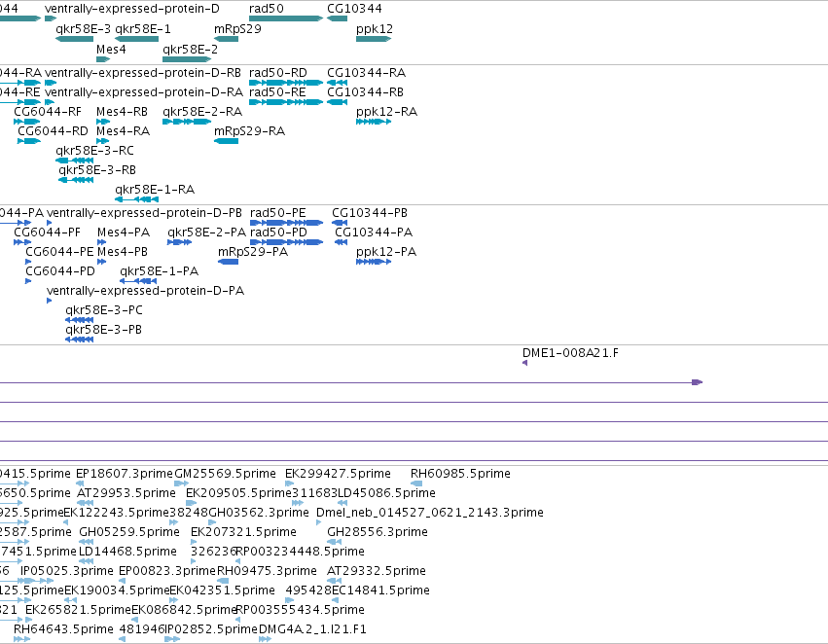Click the rad50 gene label

pos(267,9)
